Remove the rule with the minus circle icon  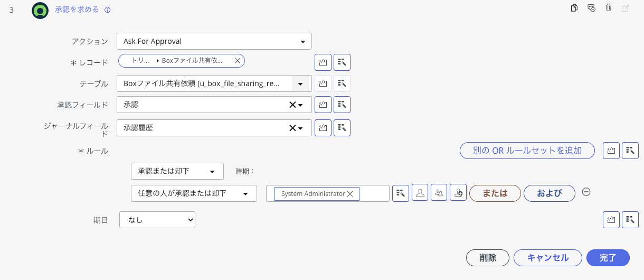pos(586,192)
